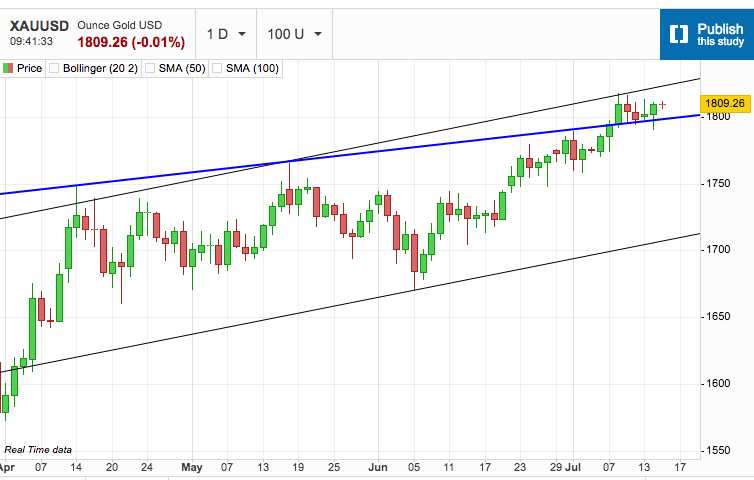Click the Ounce Gold USD description
This screenshot has width=754, height=480.
pos(120,25)
